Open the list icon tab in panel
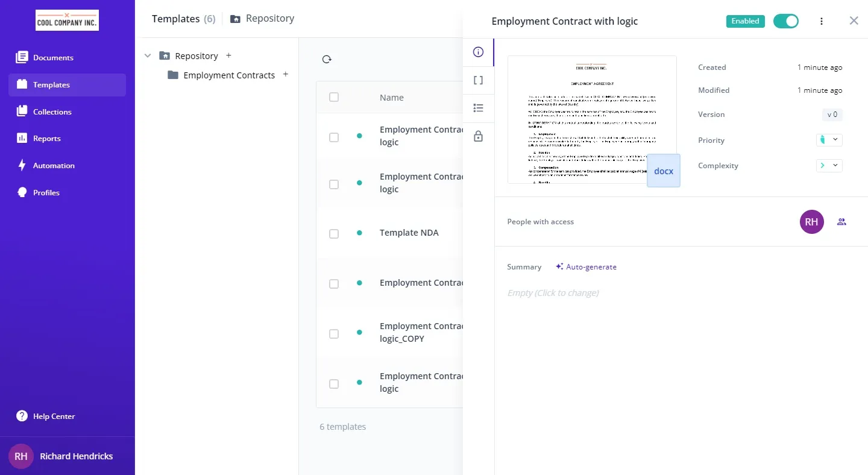Image resolution: width=868 pixels, height=475 pixels. click(x=478, y=109)
